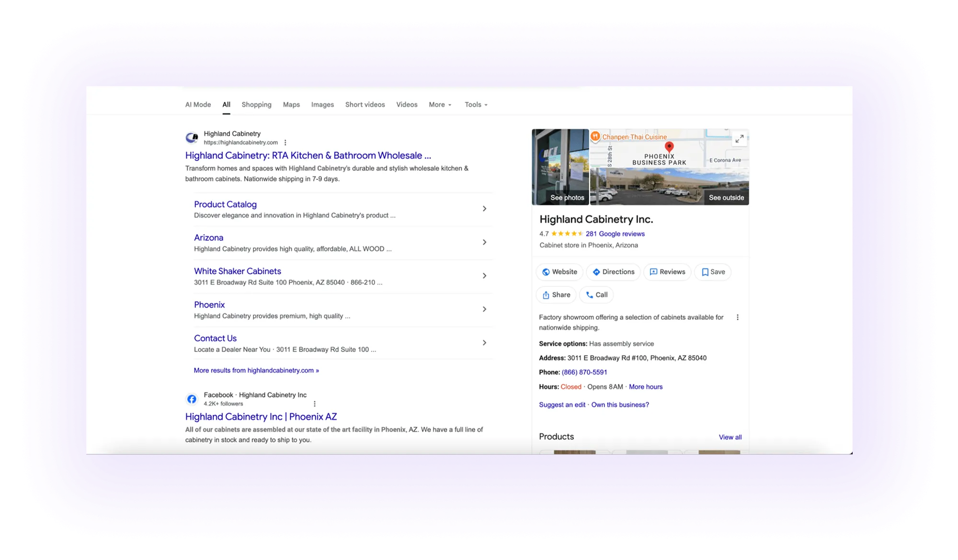Screen dimensions: 958x560
Task: Save the business using the bookmark icon
Action: (x=705, y=272)
